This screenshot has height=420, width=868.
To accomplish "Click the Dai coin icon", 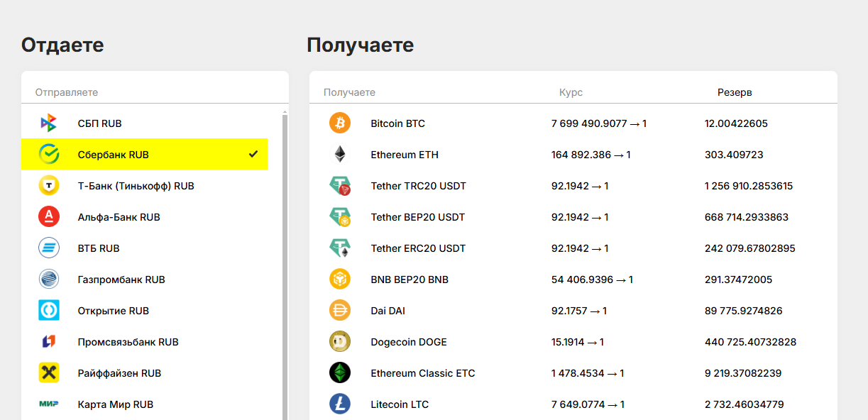I will click(x=340, y=311).
